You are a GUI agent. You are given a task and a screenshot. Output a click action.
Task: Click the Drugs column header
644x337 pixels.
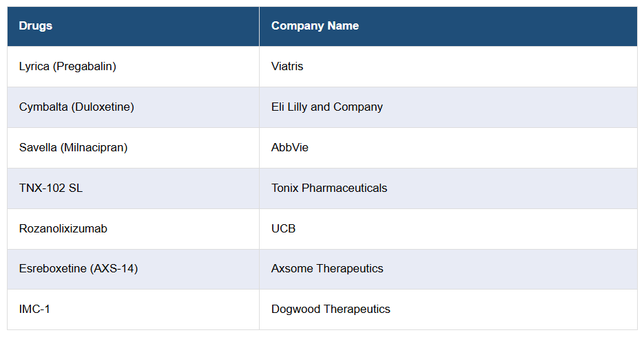[x=36, y=26]
